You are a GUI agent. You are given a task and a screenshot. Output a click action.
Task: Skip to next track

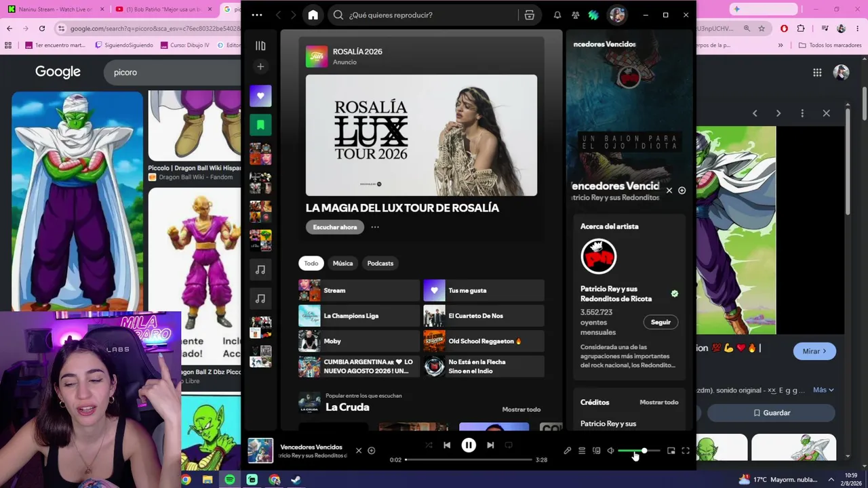(490, 445)
